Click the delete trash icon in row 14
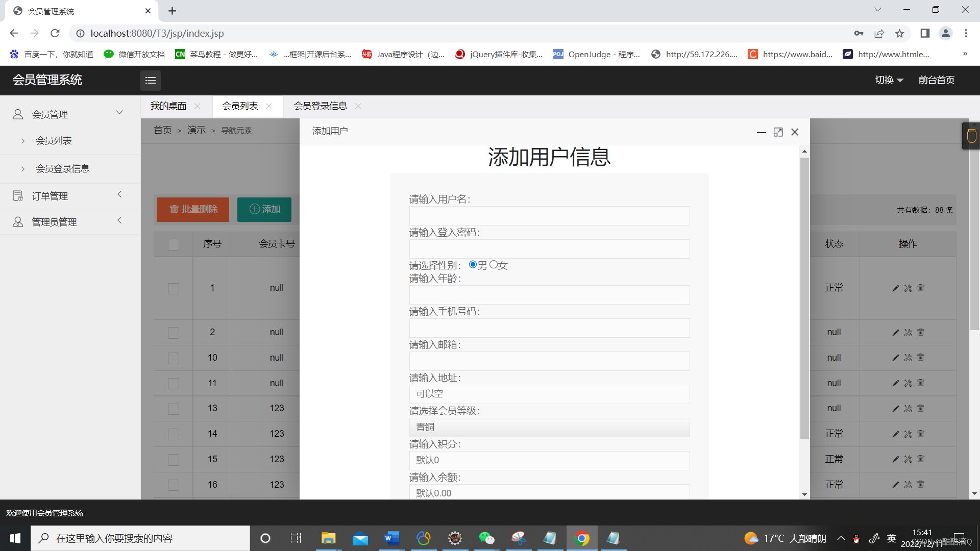Viewport: 980px width, 551px height. tap(920, 434)
